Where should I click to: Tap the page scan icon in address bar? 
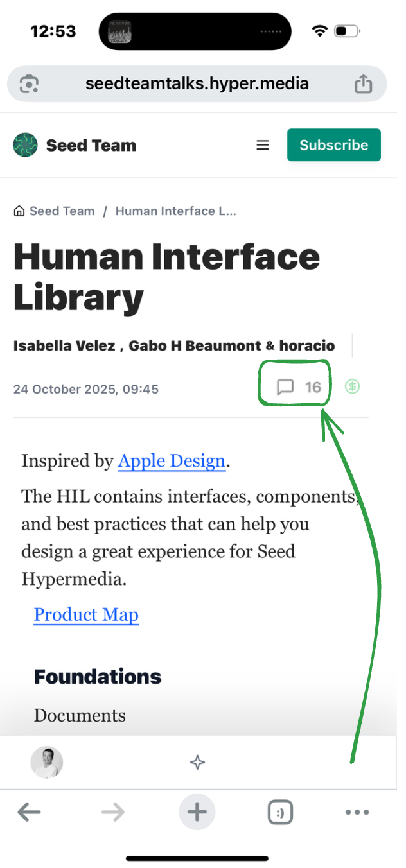pyautogui.click(x=30, y=84)
